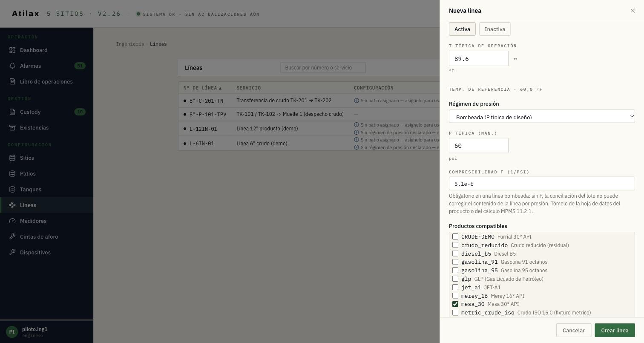Check the crudo_reducido product checkbox
The width and height of the screenshot is (644, 343).
(455, 245)
